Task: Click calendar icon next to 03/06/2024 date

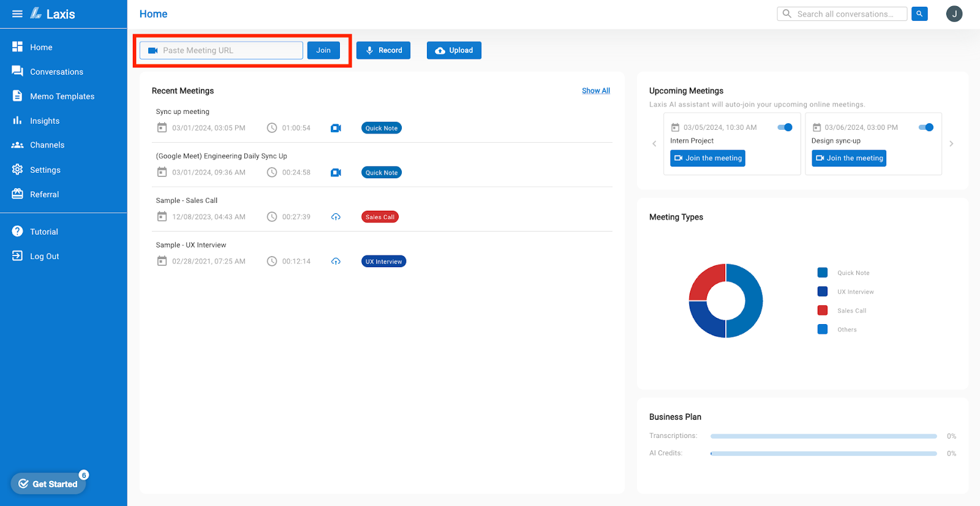Action: 816,127
